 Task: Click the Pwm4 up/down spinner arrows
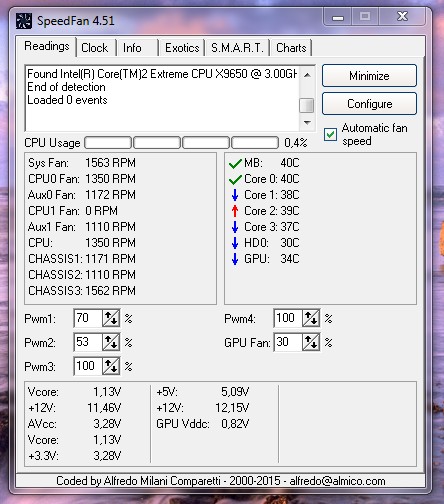311,318
